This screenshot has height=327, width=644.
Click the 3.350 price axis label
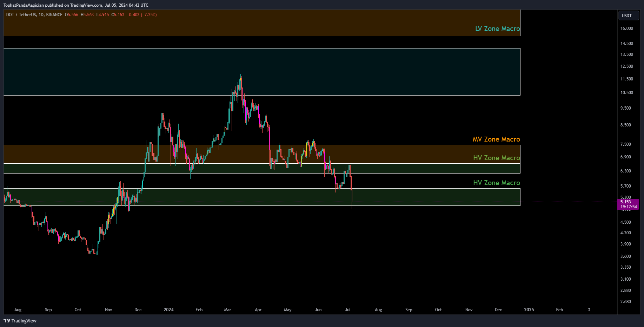(x=626, y=267)
